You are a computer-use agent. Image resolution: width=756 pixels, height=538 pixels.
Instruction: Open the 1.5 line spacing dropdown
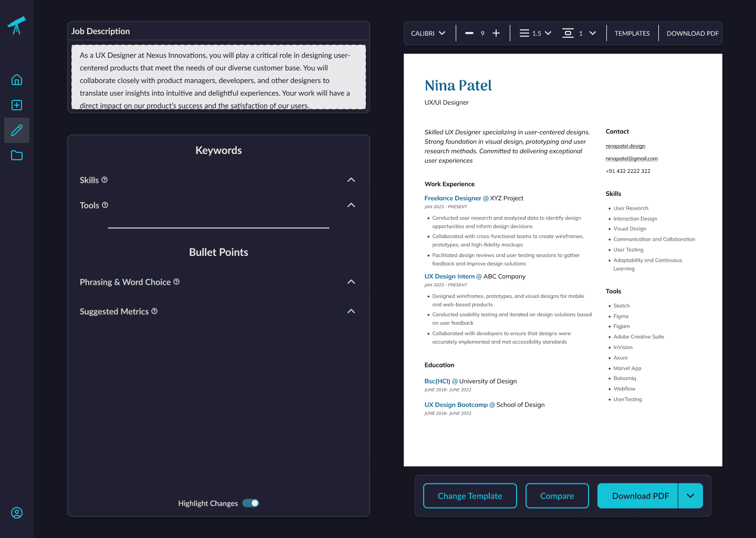coord(542,33)
